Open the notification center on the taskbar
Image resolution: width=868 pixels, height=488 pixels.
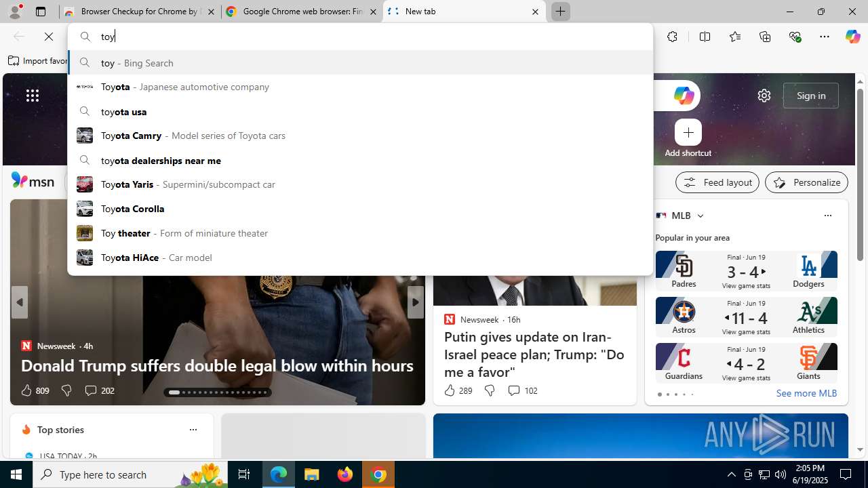click(x=846, y=474)
